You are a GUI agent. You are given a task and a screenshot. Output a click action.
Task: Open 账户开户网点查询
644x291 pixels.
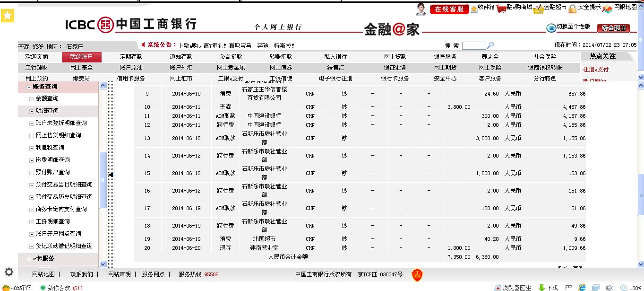(x=59, y=234)
